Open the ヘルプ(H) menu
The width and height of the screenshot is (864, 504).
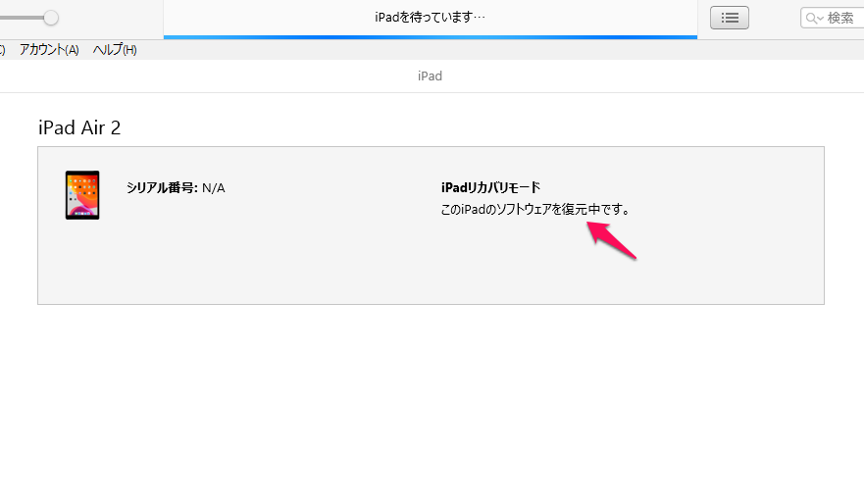click(x=115, y=50)
